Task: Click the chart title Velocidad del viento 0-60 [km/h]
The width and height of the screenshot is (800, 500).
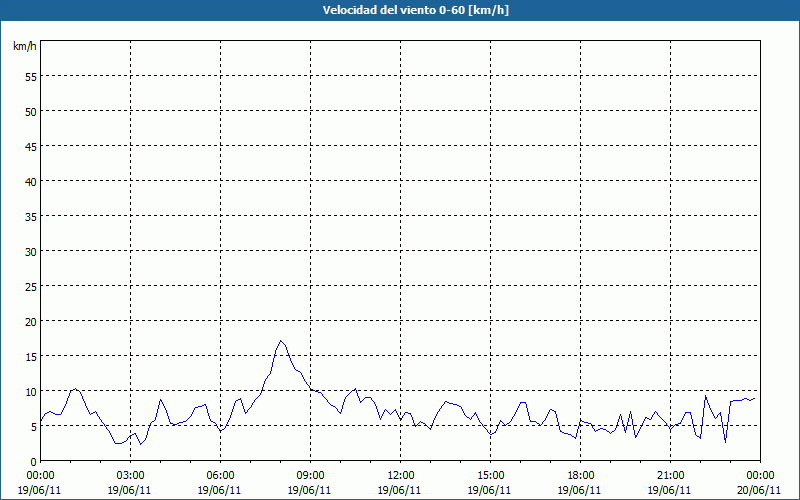Action: click(x=415, y=10)
